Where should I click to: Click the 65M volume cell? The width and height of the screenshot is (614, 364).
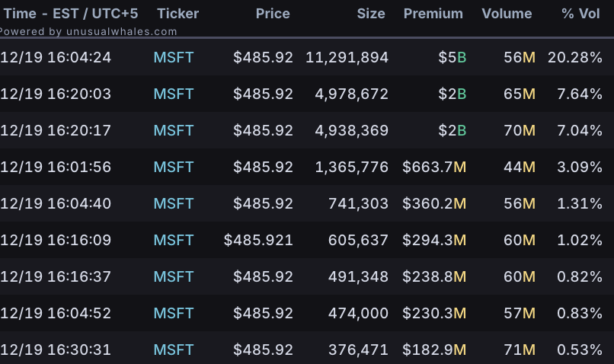coord(520,94)
